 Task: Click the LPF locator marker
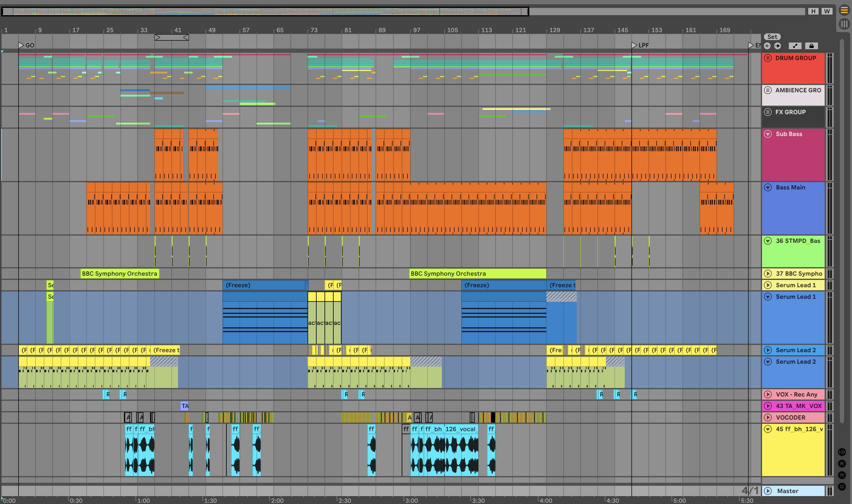(634, 45)
